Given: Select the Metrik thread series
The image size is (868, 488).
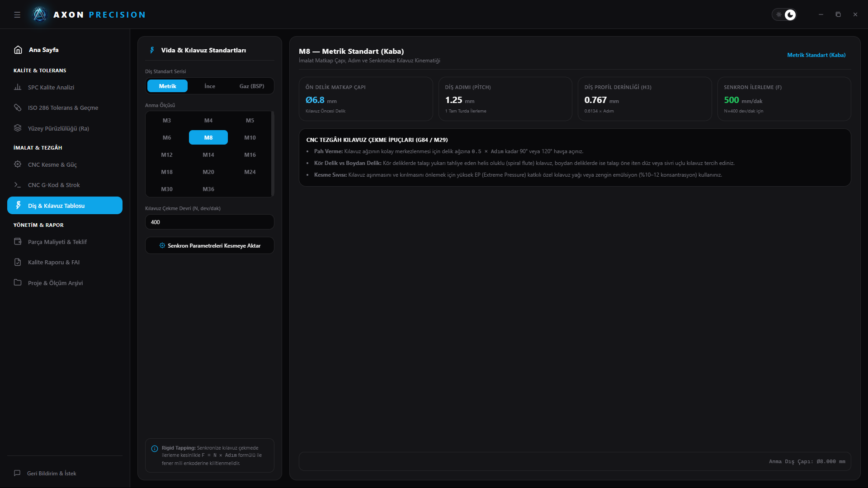Looking at the screenshot, I should point(167,86).
